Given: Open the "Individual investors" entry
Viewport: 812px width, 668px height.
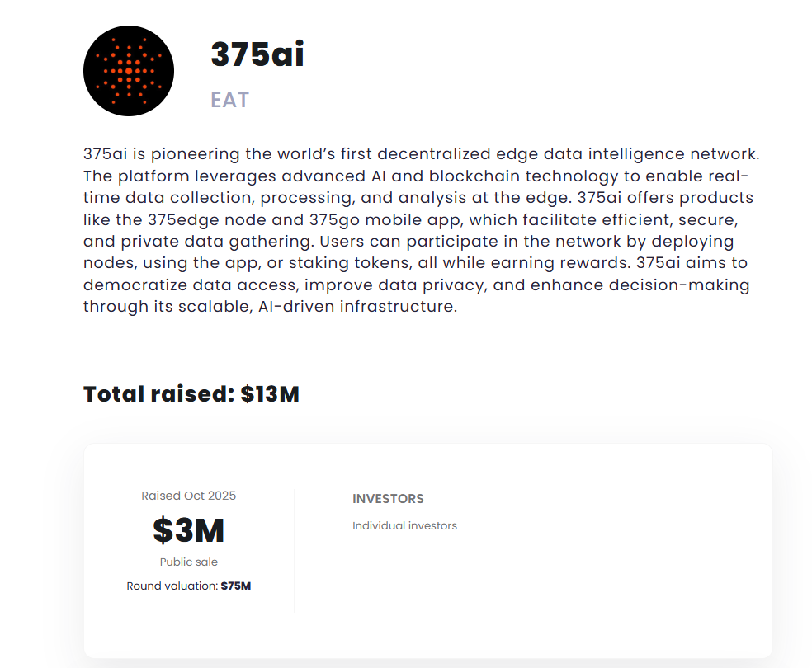Looking at the screenshot, I should (404, 525).
